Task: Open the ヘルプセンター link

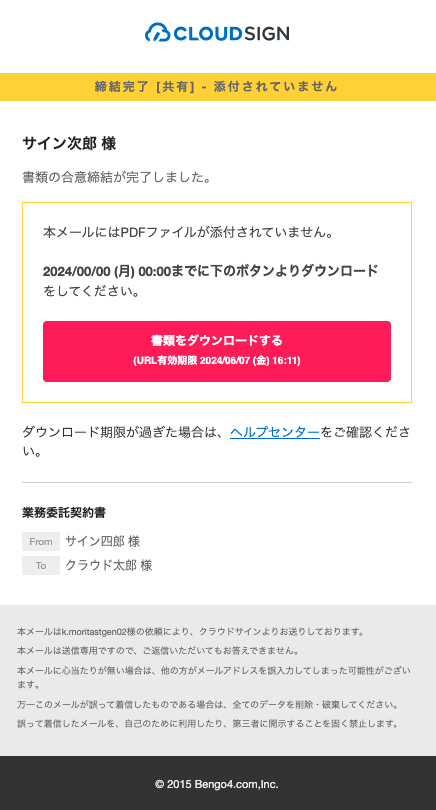Action: (x=275, y=432)
